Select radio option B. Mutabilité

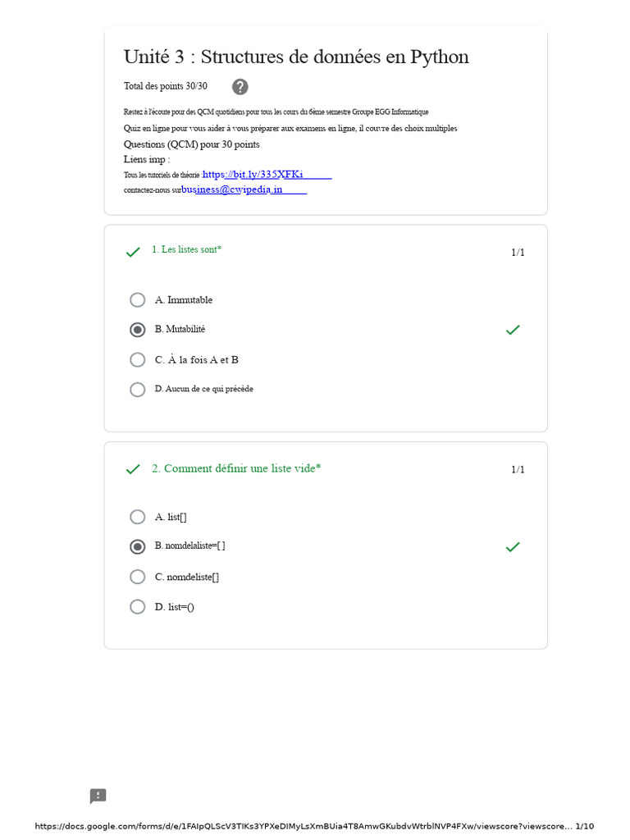point(138,330)
